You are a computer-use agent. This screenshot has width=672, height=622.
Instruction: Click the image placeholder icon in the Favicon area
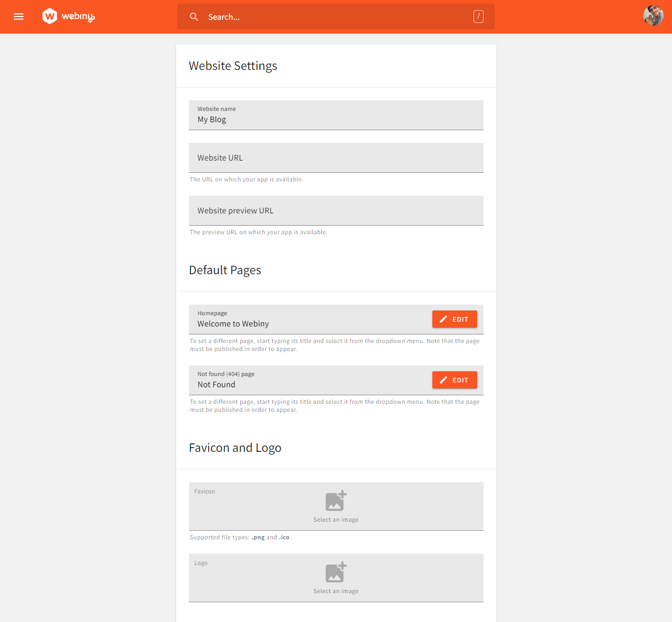click(x=336, y=500)
